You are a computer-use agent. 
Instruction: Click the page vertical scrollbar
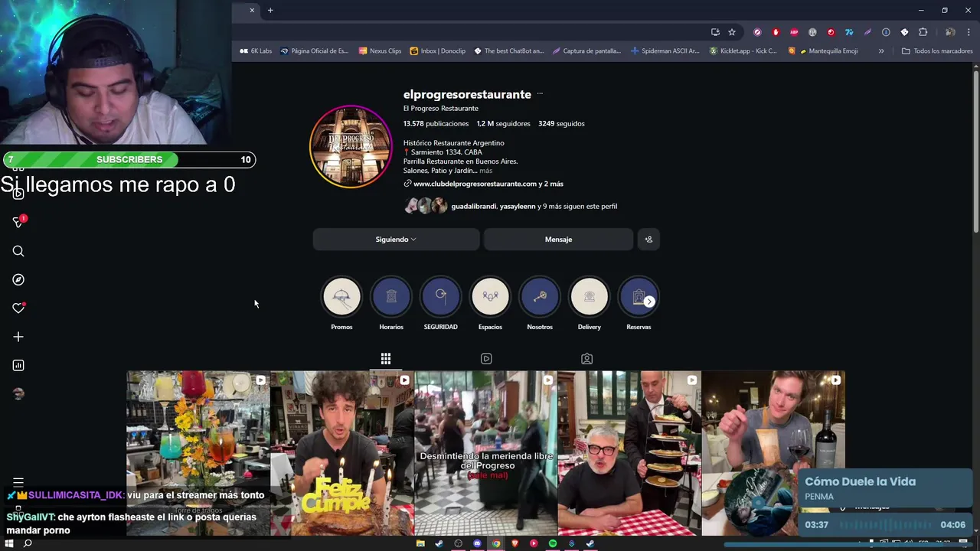pyautogui.click(x=976, y=153)
